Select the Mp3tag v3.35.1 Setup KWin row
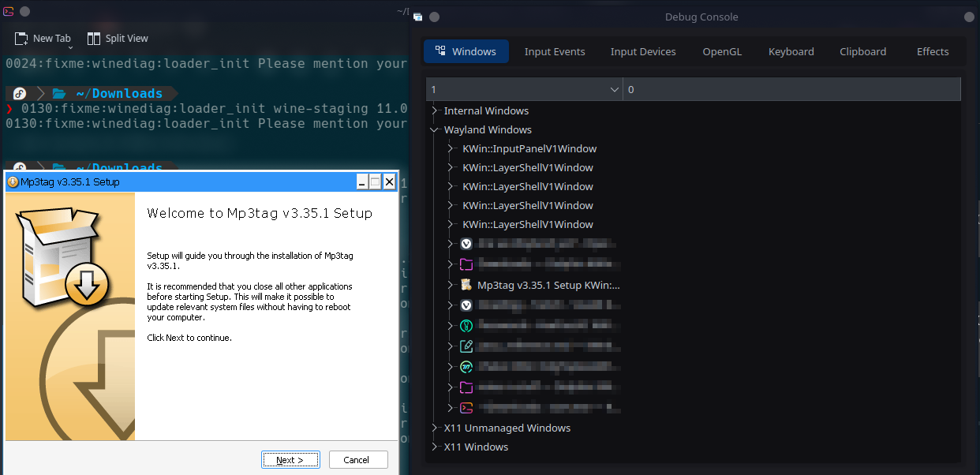This screenshot has width=980, height=475. [x=548, y=285]
